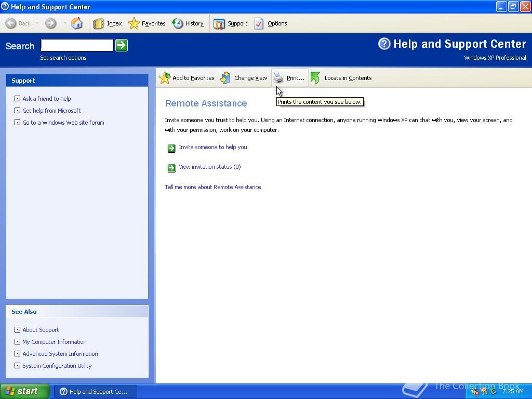
Task: Click bullet box beside Get help from Microsoft
Action: pos(17,110)
